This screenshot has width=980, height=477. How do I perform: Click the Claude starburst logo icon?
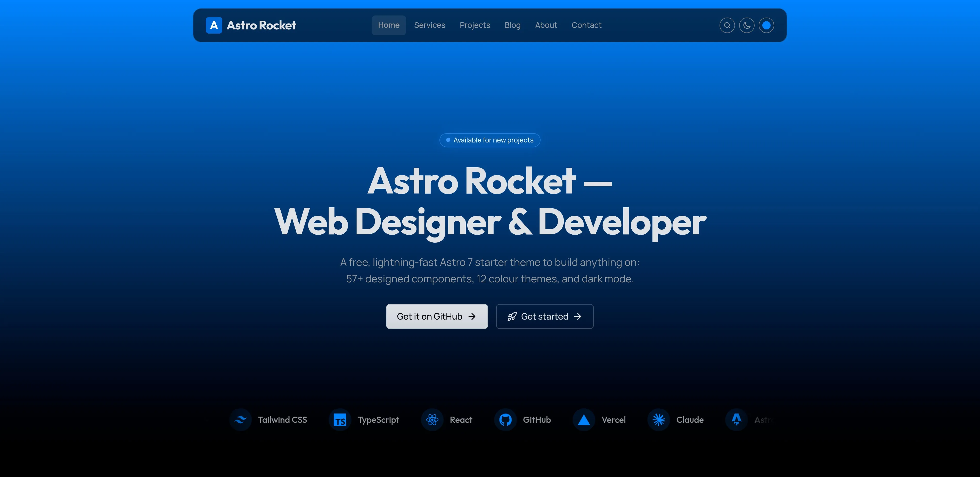pos(658,419)
